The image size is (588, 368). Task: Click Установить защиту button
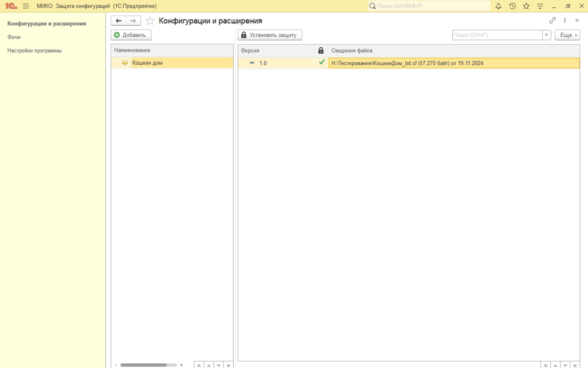click(270, 35)
